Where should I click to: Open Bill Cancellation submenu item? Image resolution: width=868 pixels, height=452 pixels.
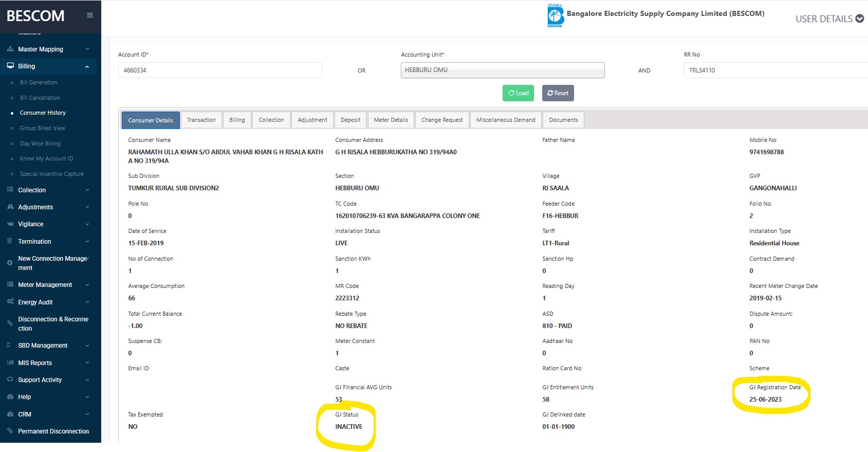(40, 98)
